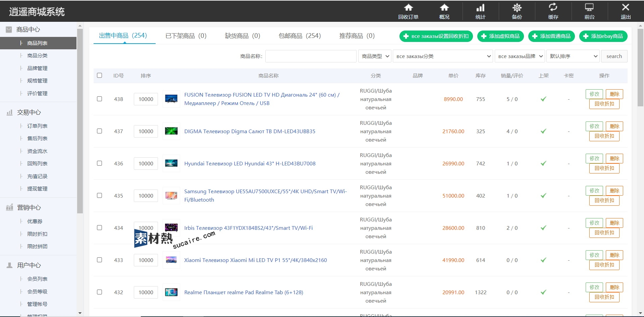
Task: Open the 备份 backup gear icon
Action: [517, 7]
